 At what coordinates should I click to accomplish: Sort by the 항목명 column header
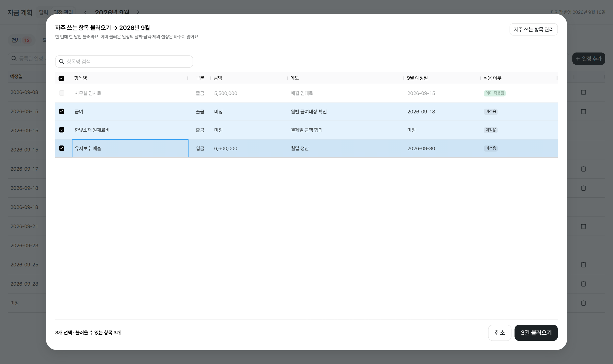pos(80,78)
